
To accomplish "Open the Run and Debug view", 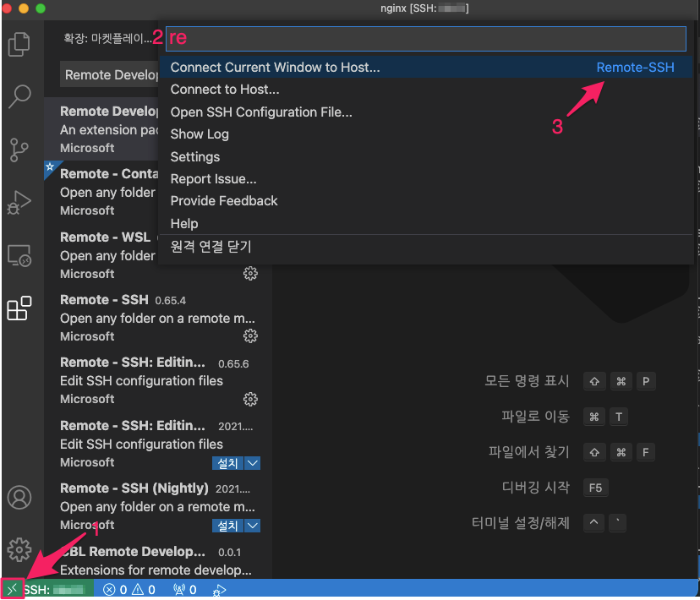I will 19,203.
